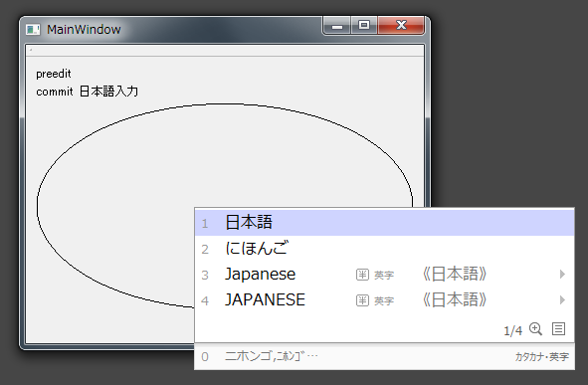588x385 pixels.
Task: Open the candidate list view icon
Action: pyautogui.click(x=558, y=329)
